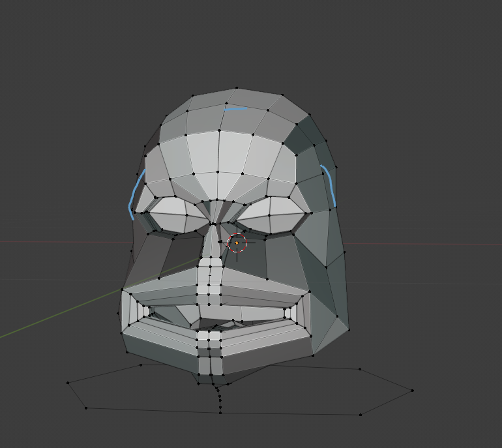Select the rightmost vertex of the base outline

coord(412,391)
